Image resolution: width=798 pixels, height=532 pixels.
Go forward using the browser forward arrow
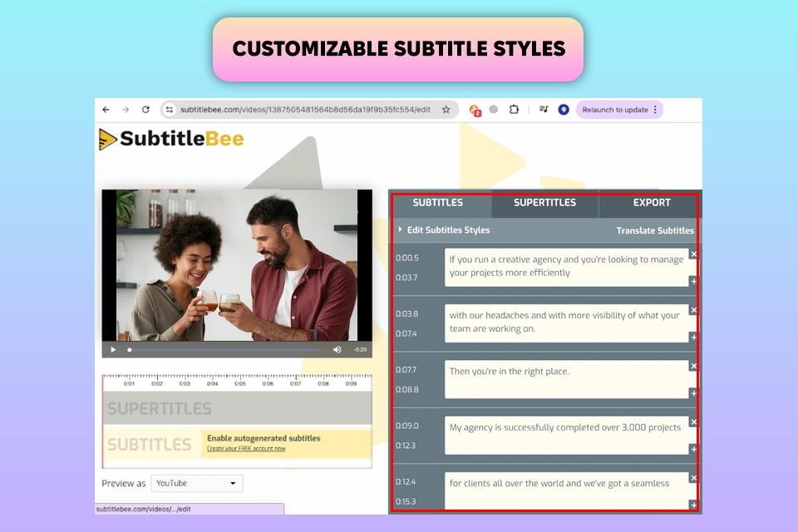(126, 110)
